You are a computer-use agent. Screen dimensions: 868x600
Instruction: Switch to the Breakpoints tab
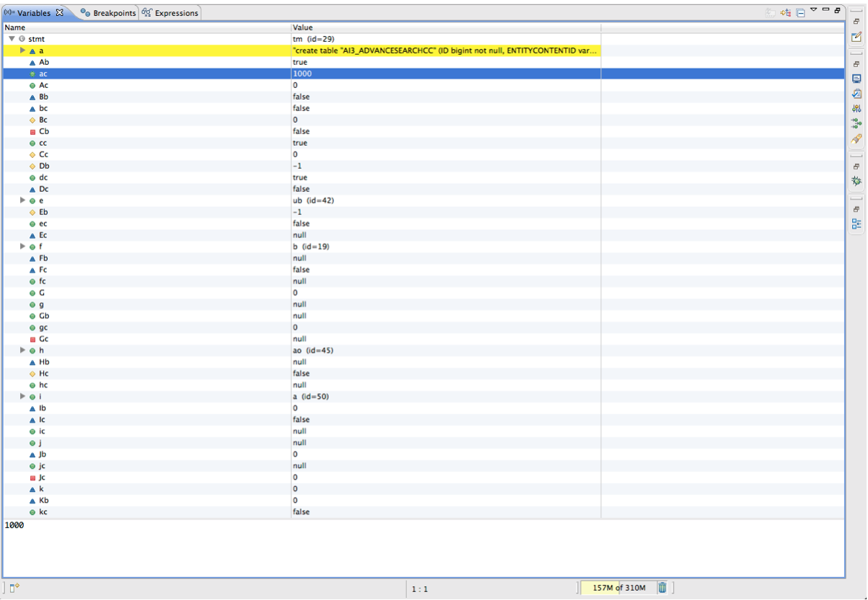click(108, 13)
